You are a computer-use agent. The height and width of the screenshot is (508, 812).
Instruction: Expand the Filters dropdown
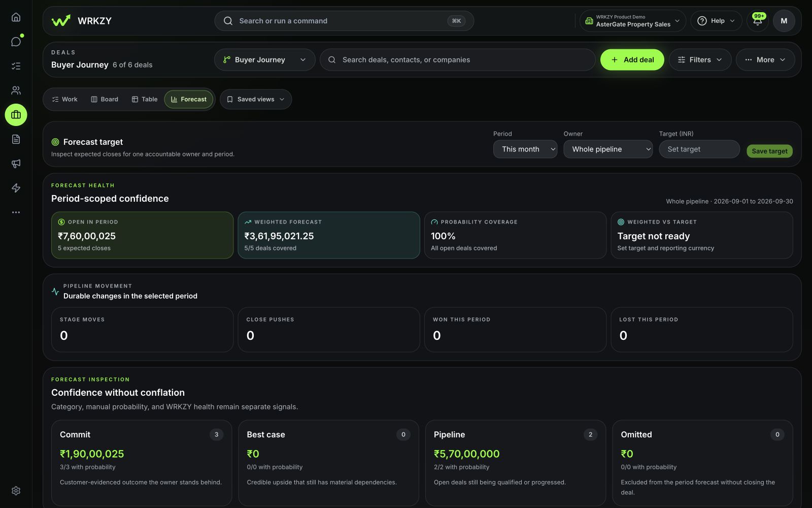(x=700, y=60)
